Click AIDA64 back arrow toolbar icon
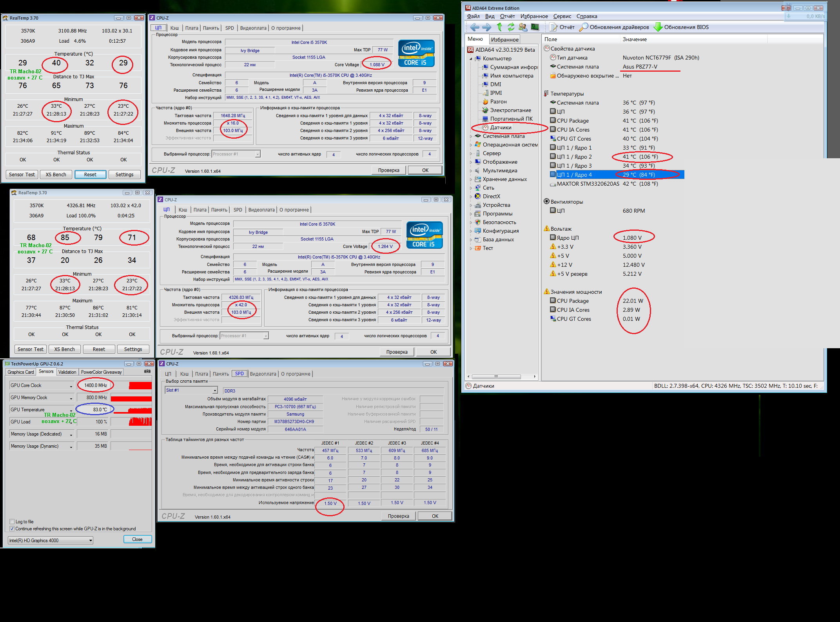 (475, 27)
